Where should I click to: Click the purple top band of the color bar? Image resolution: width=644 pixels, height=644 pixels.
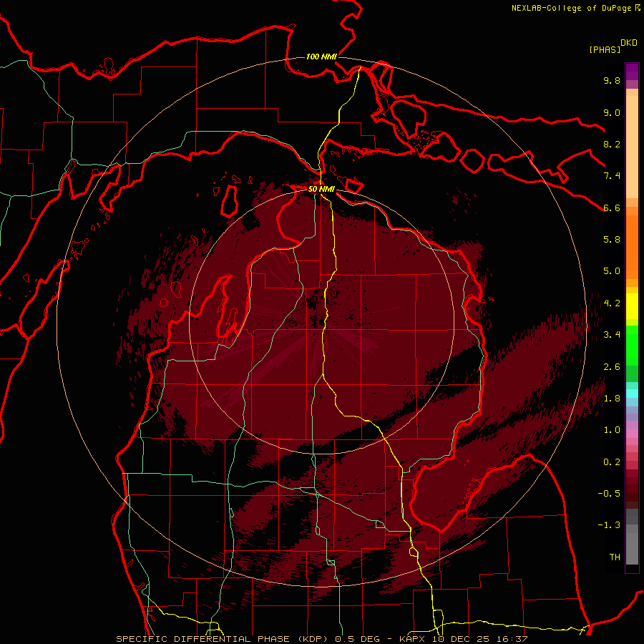pos(632,72)
